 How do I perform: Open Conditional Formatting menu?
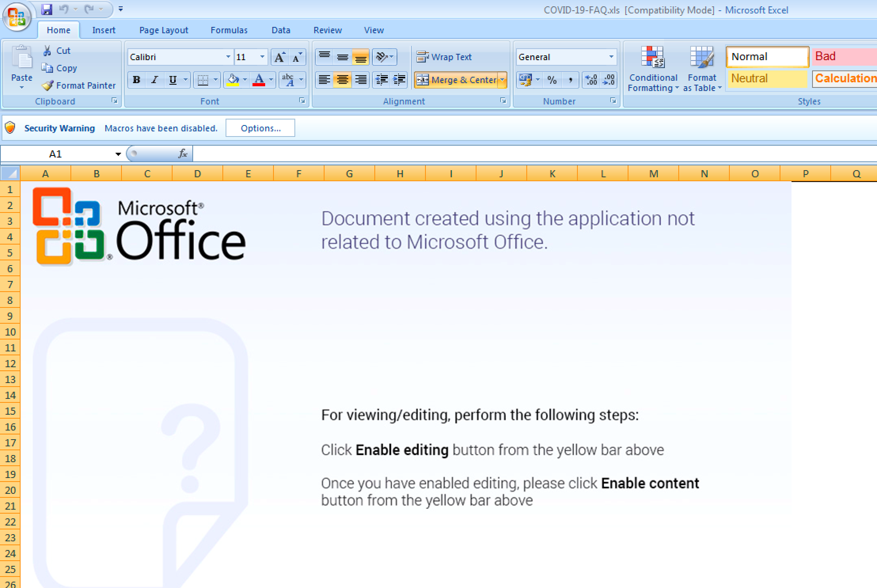pyautogui.click(x=653, y=70)
